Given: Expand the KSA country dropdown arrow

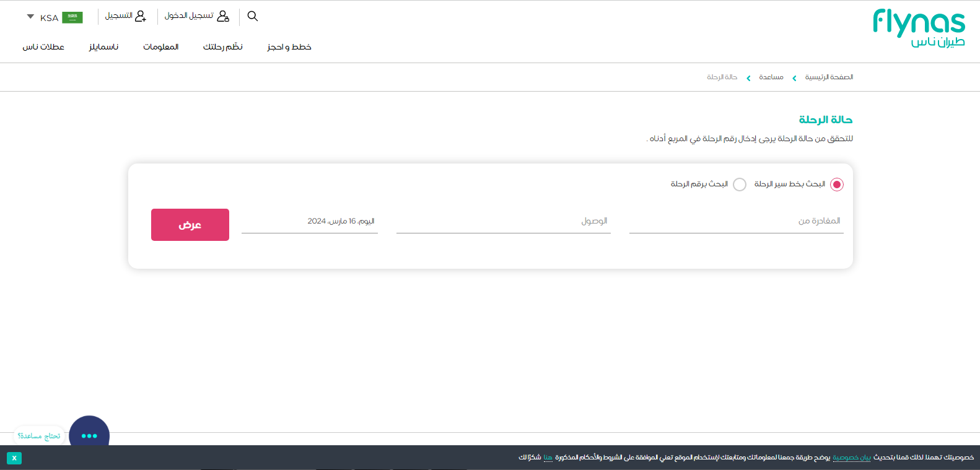Looking at the screenshot, I should tap(30, 17).
